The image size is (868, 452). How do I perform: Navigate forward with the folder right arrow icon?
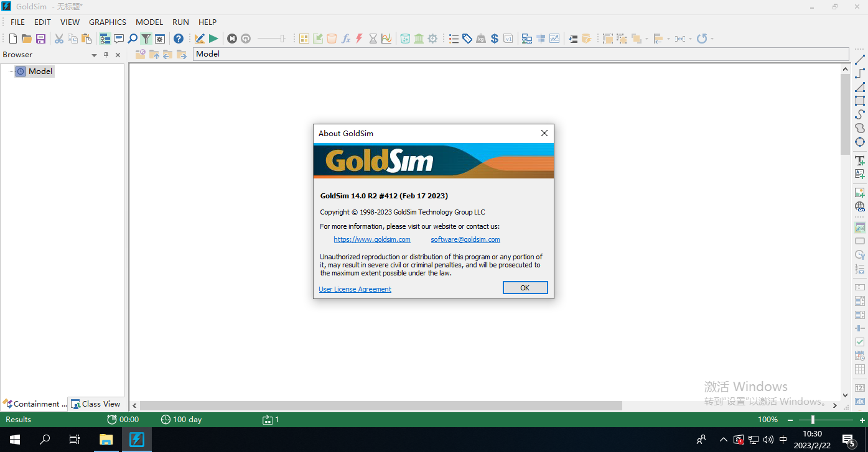[x=182, y=55]
